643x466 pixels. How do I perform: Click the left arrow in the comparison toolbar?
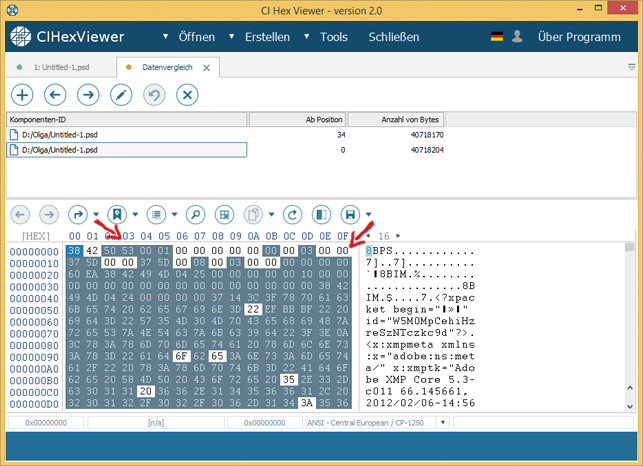[55, 95]
